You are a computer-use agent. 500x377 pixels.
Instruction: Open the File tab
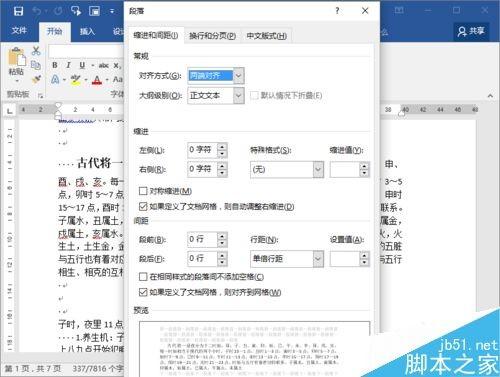tap(19, 31)
